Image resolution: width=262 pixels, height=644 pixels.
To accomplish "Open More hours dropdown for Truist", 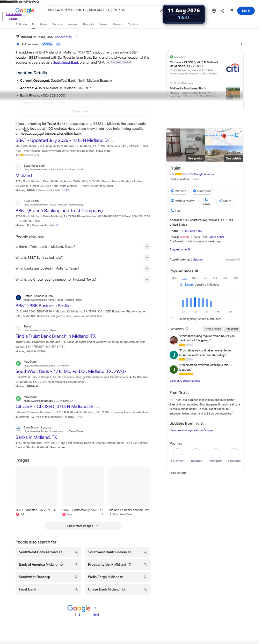I will tap(217, 237).
